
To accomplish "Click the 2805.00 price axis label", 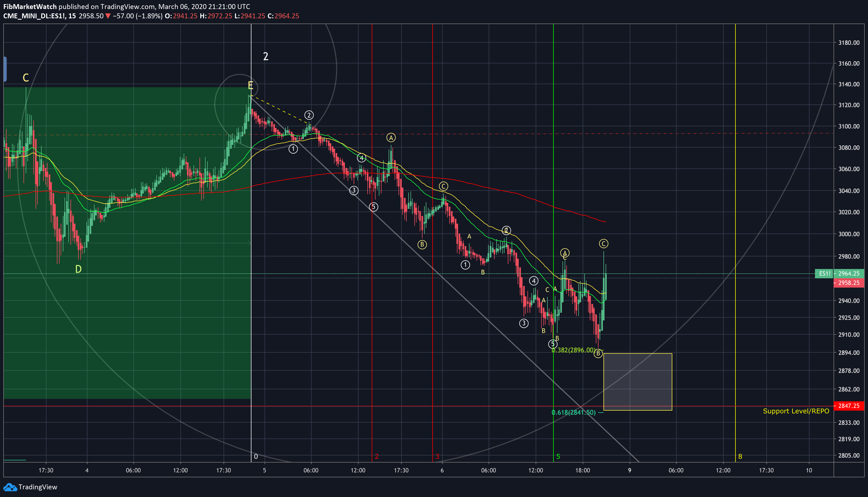I will tap(849, 456).
